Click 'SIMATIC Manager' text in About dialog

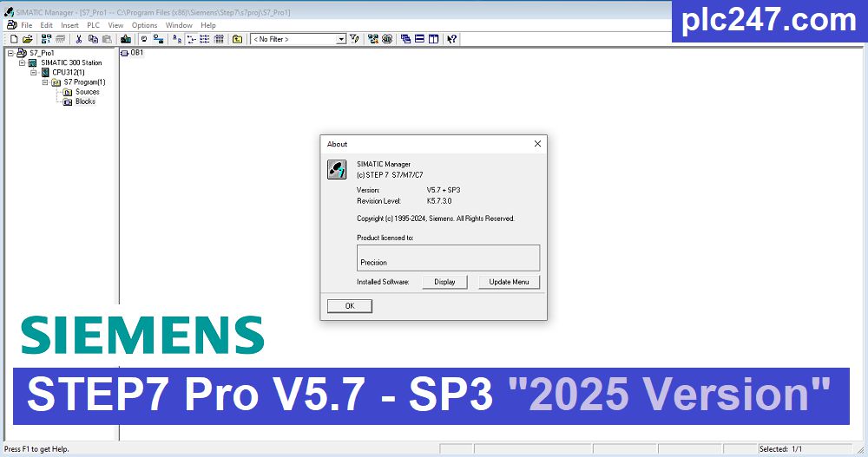click(x=384, y=164)
